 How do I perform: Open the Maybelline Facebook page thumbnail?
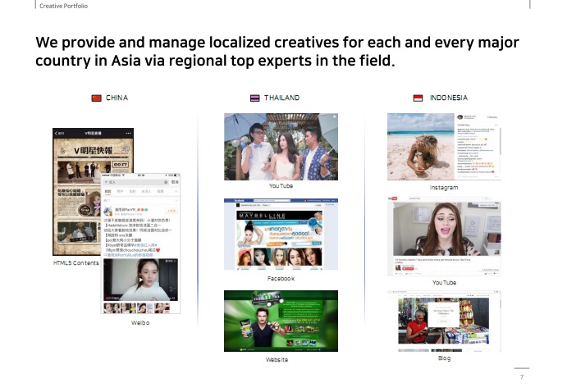pyautogui.click(x=281, y=234)
